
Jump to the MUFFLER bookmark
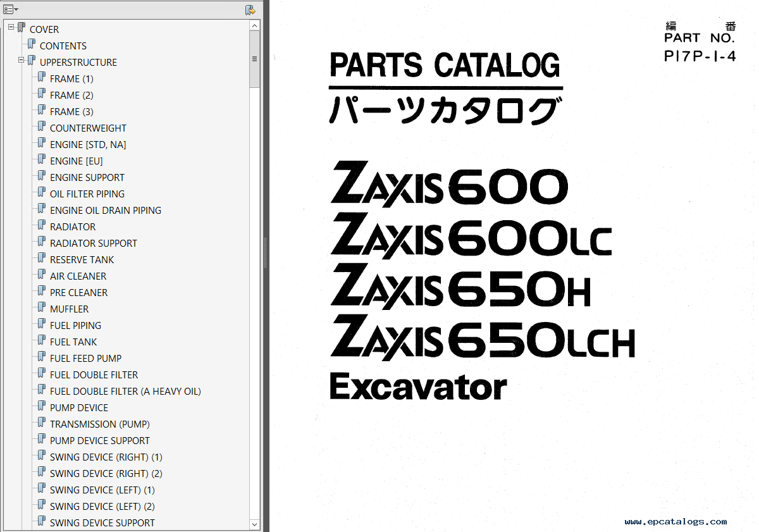(69, 309)
